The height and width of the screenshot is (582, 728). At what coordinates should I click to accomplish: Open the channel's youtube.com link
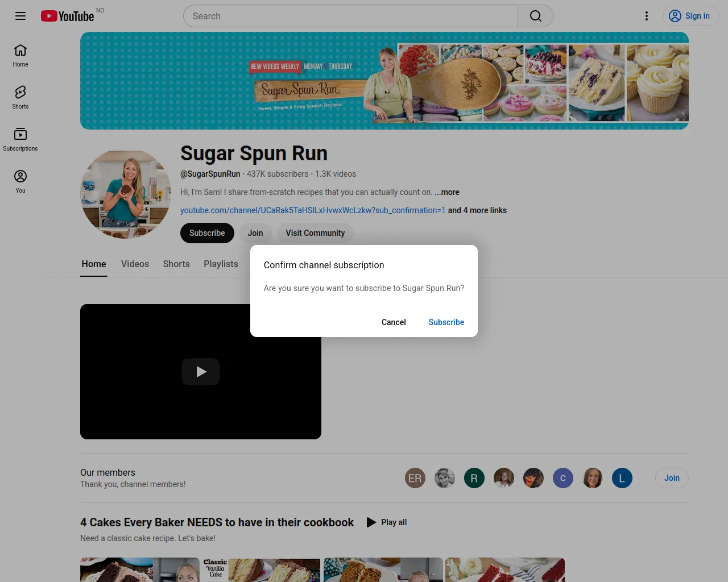313,210
